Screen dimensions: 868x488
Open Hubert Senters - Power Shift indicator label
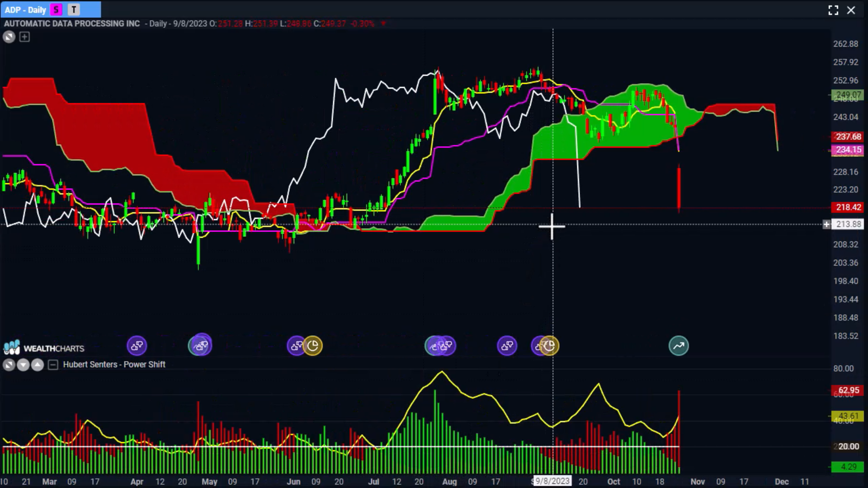click(x=114, y=365)
